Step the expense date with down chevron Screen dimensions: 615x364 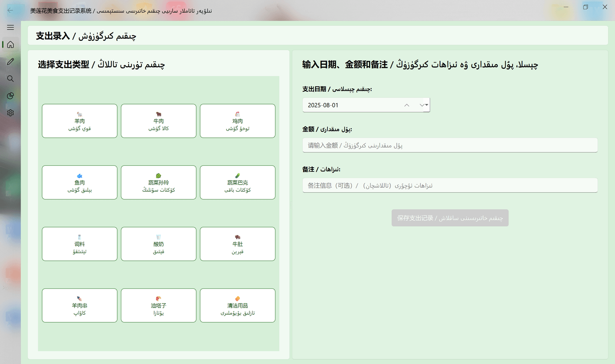(421, 105)
